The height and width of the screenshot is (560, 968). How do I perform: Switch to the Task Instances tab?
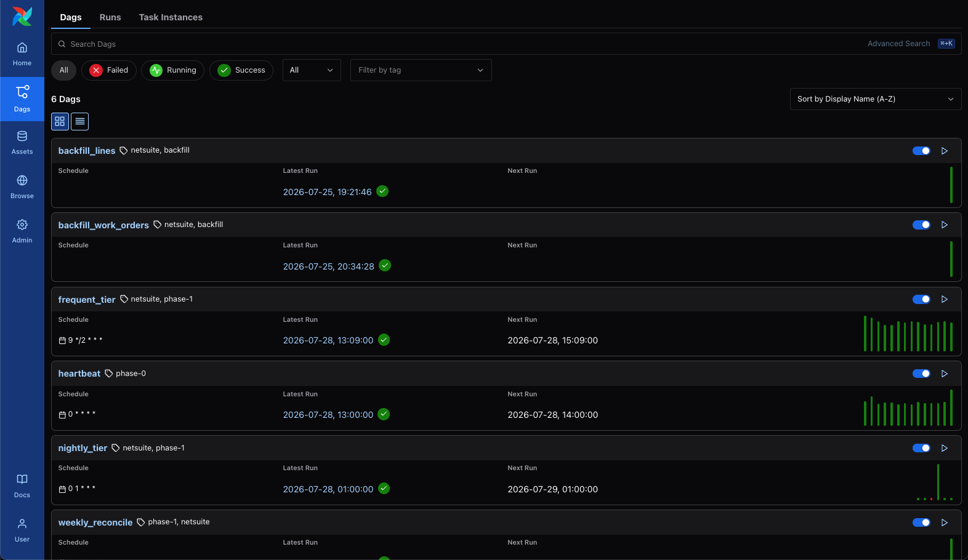point(171,17)
